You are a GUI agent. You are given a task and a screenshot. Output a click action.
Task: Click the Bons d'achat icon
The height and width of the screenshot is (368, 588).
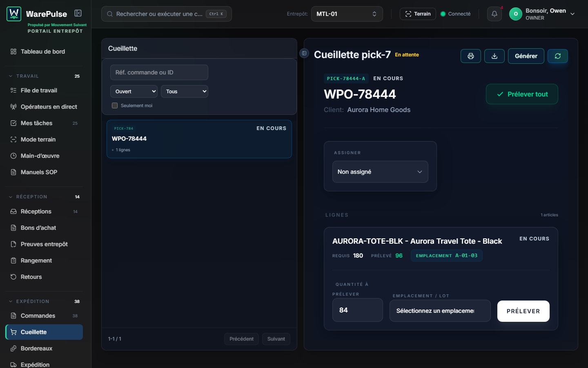13,228
